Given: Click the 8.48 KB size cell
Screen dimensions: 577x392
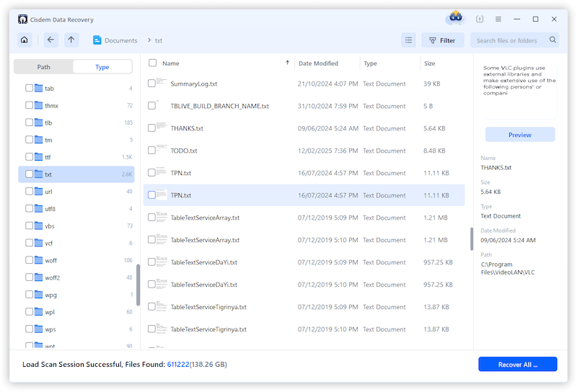Looking at the screenshot, I should [x=434, y=151].
